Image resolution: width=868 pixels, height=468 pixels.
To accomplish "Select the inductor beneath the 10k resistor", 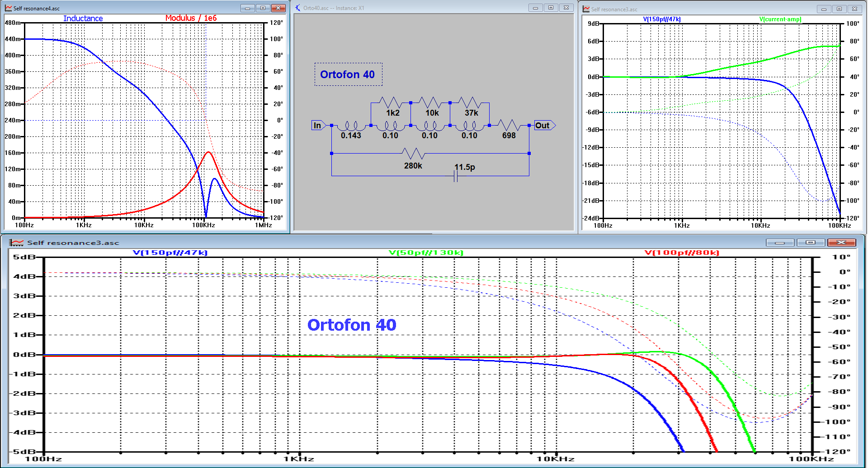I will click(x=430, y=126).
